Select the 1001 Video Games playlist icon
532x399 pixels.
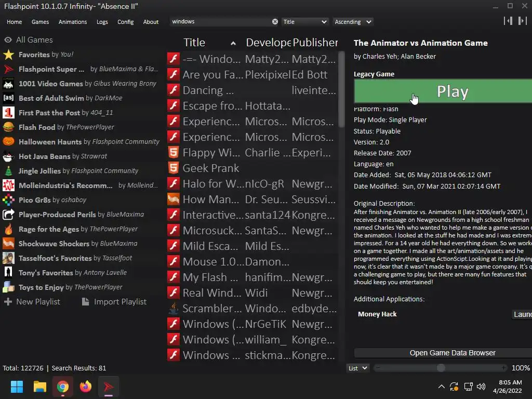point(8,84)
